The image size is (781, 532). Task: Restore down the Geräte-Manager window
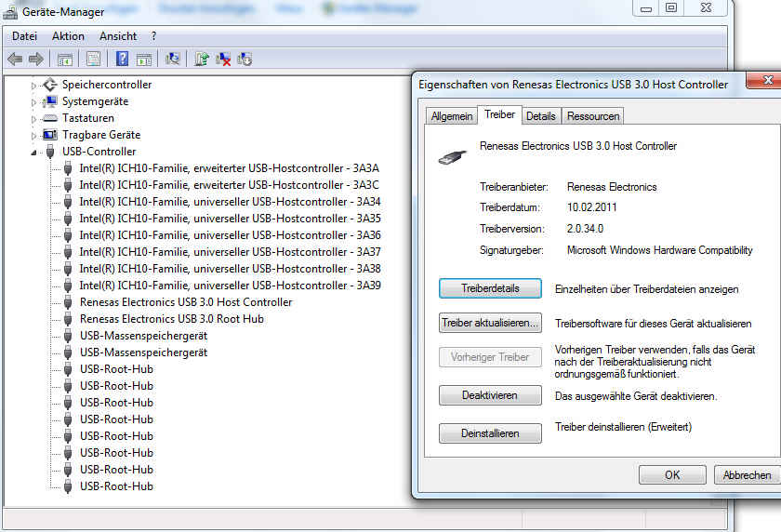(671, 8)
